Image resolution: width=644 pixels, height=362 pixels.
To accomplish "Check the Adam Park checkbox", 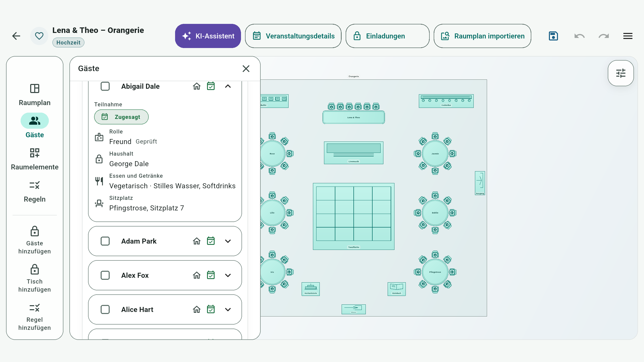I will point(105,241).
